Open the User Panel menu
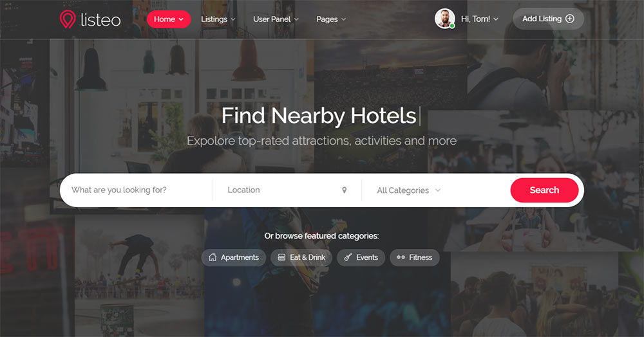This screenshot has height=337, width=644. [276, 19]
